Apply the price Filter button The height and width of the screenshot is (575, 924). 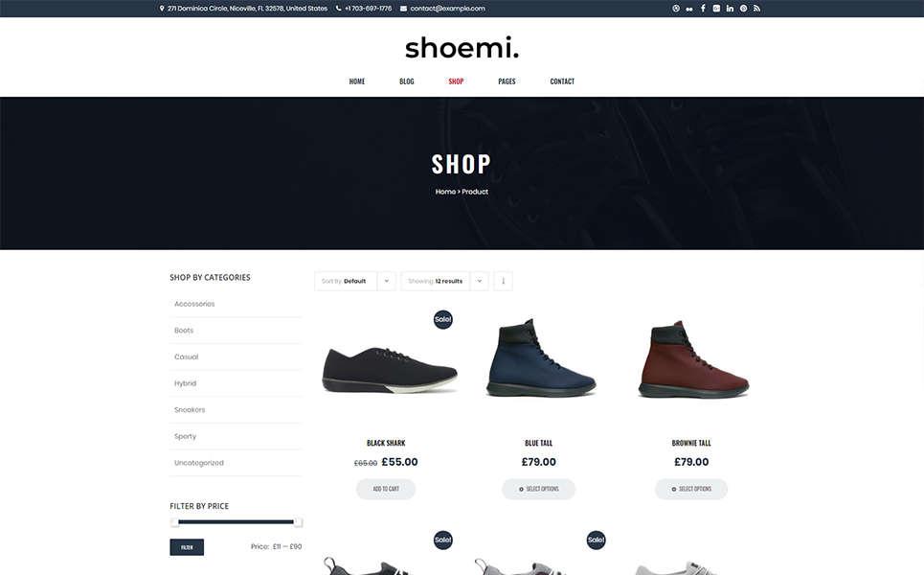tap(187, 547)
